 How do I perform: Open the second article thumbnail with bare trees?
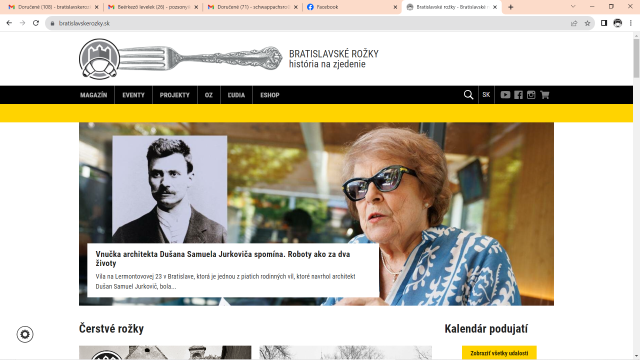pos(345,353)
